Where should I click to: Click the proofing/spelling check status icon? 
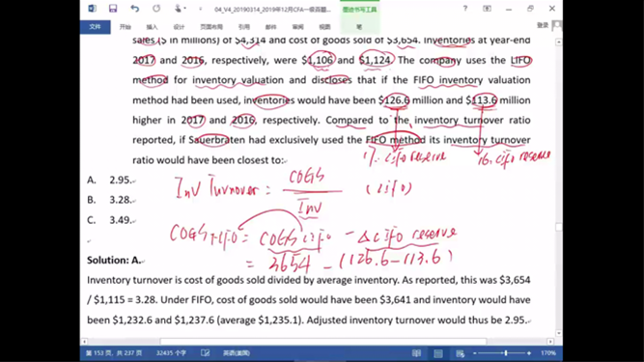(x=205, y=353)
